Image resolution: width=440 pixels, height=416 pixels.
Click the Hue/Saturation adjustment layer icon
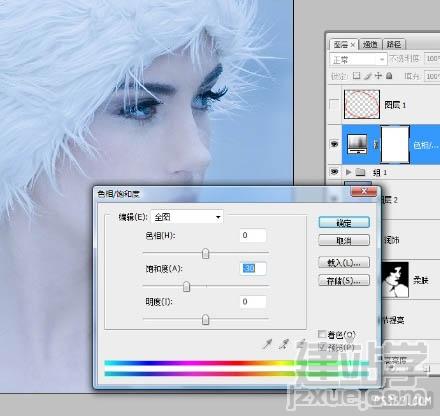point(357,144)
